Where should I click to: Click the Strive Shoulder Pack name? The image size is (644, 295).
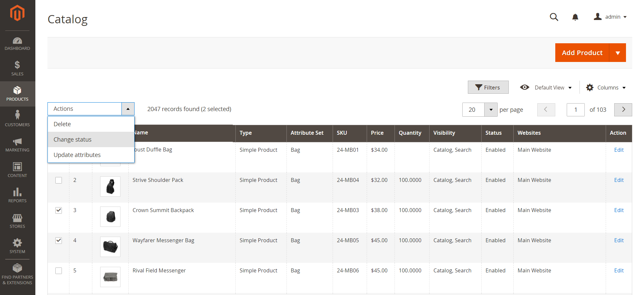tap(158, 180)
